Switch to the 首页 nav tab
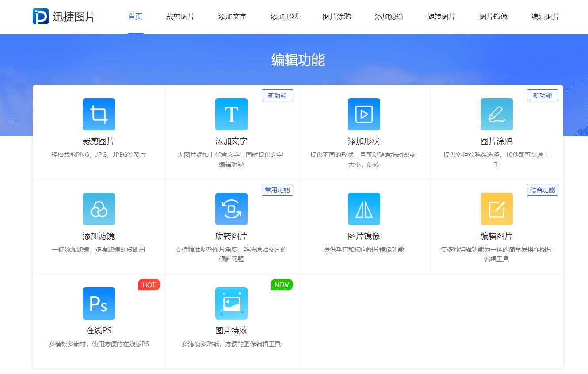The height and width of the screenshot is (374, 588). tap(135, 16)
